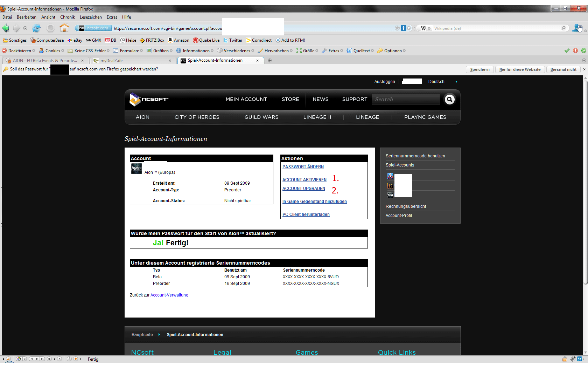
Task: Open a new tab with the plus icon
Action: [269, 60]
